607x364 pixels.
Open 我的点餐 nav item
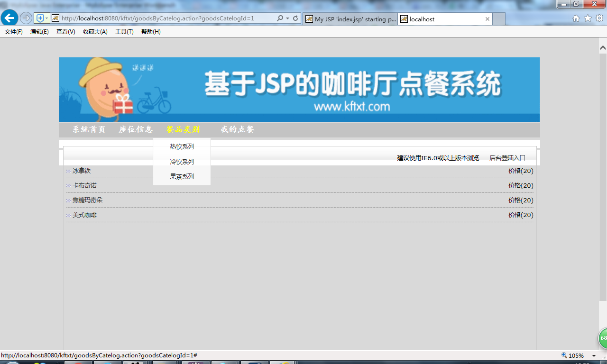237,129
